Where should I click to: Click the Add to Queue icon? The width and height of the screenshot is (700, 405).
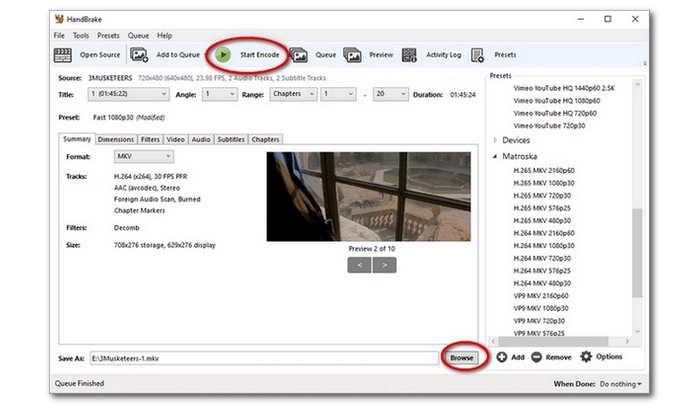[x=139, y=55]
